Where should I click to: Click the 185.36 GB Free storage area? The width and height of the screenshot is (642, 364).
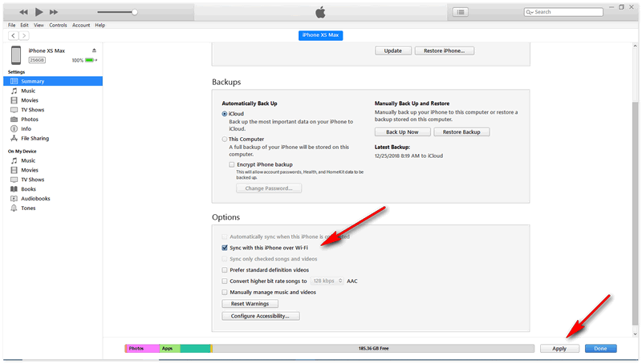tap(373, 349)
